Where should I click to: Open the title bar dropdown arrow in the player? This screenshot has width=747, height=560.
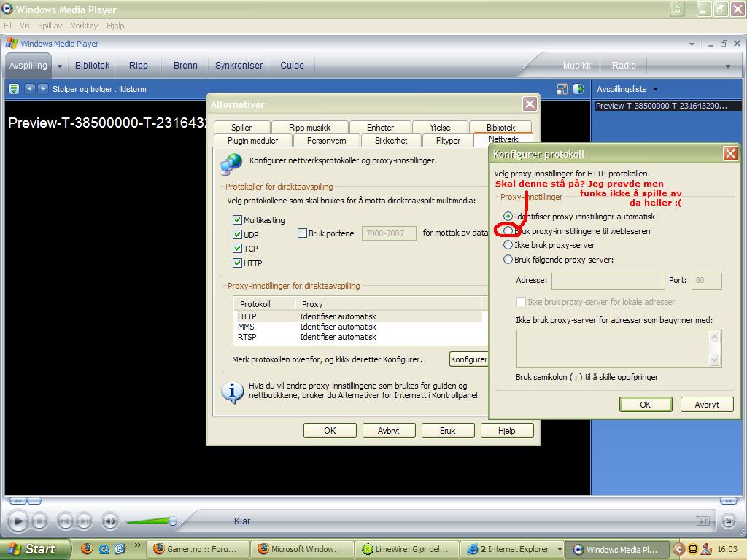(692, 44)
